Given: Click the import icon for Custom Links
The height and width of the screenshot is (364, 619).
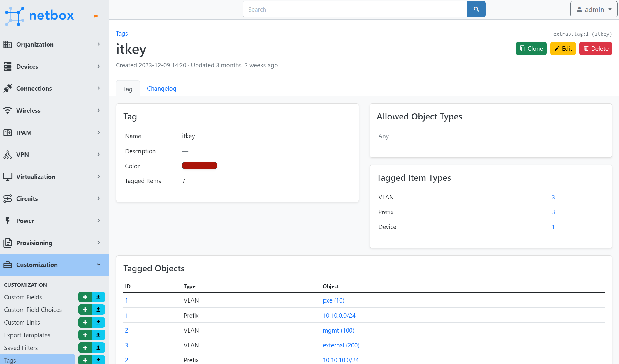Looking at the screenshot, I should coord(98,322).
